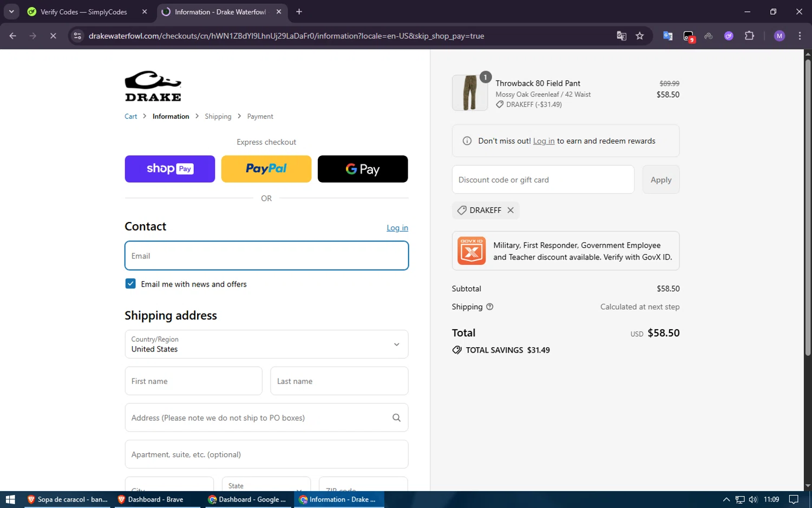Open the Windows notification center
The image size is (812, 508).
coord(794,499)
